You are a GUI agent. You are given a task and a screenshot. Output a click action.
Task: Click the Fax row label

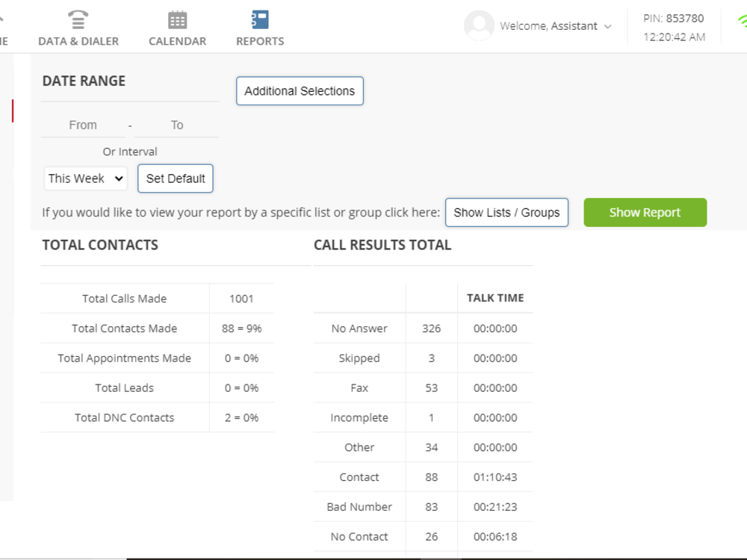[x=359, y=388]
